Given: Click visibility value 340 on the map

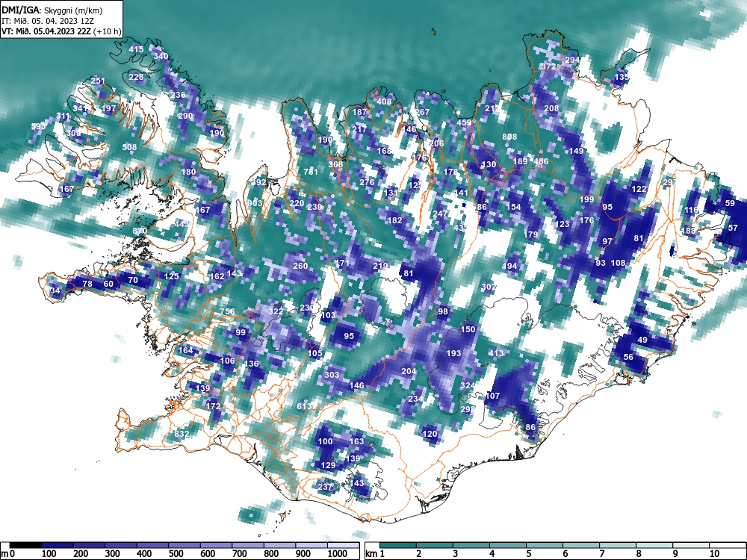Looking at the screenshot, I should click(x=161, y=56).
